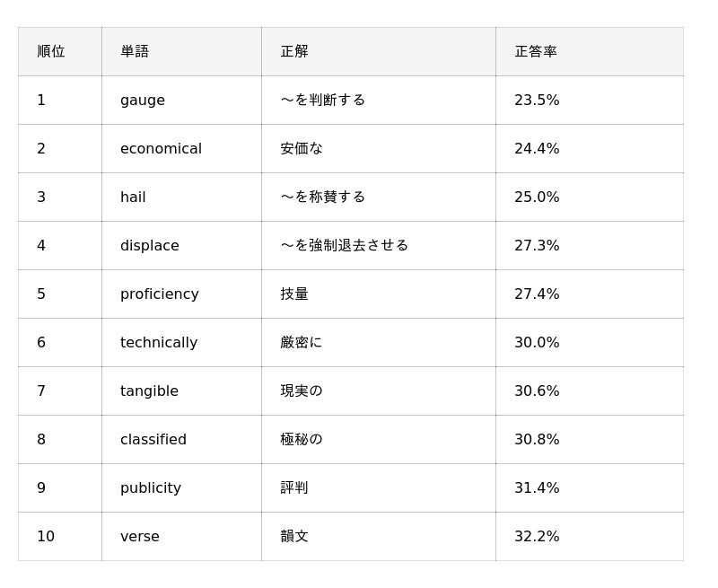This screenshot has height=588, width=718.
Task: Select the word gauge
Action: 143,101
